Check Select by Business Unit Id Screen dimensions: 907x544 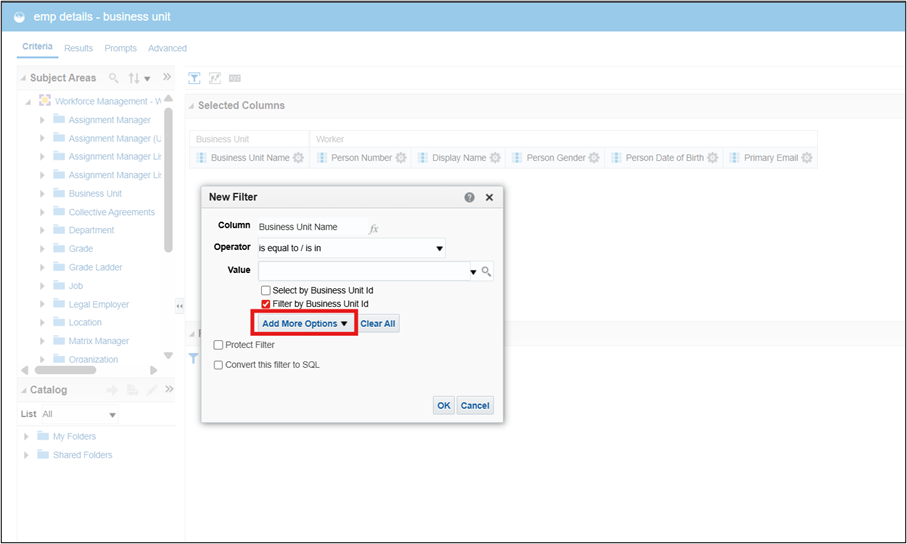(x=266, y=291)
